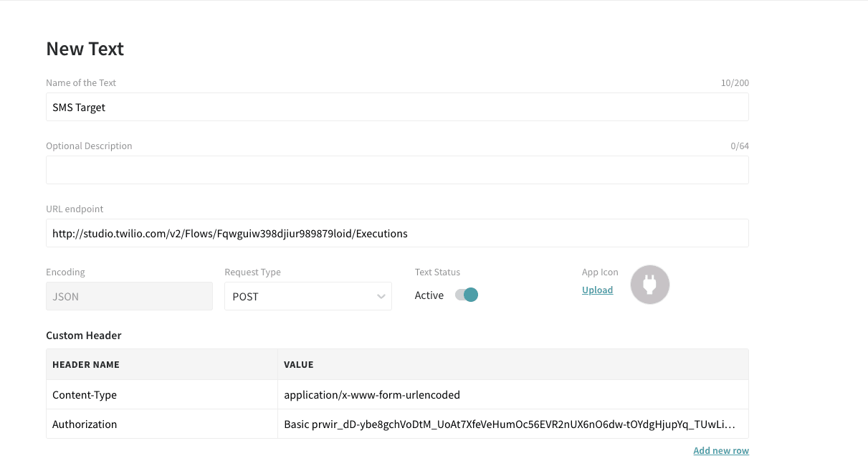868x456 pixels.
Task: Click the plug App Icon image
Action: (649, 285)
